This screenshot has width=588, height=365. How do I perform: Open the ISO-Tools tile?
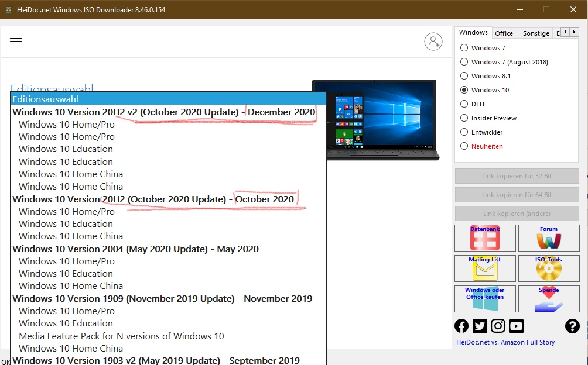point(549,268)
